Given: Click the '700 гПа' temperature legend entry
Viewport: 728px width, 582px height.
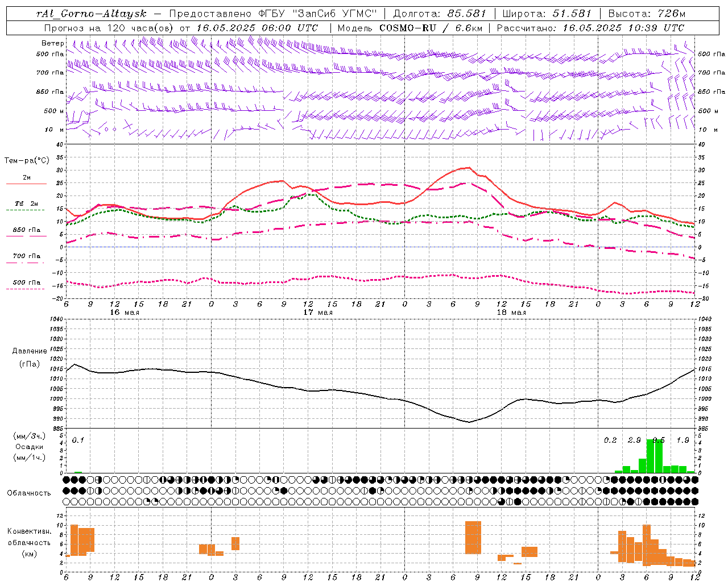Looking at the screenshot, I should pos(27,256).
